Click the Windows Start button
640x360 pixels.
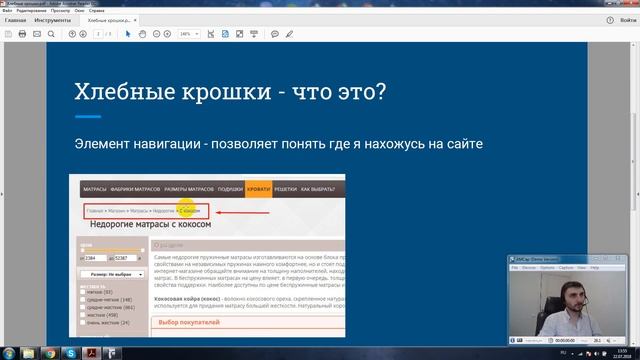[x=8, y=353]
